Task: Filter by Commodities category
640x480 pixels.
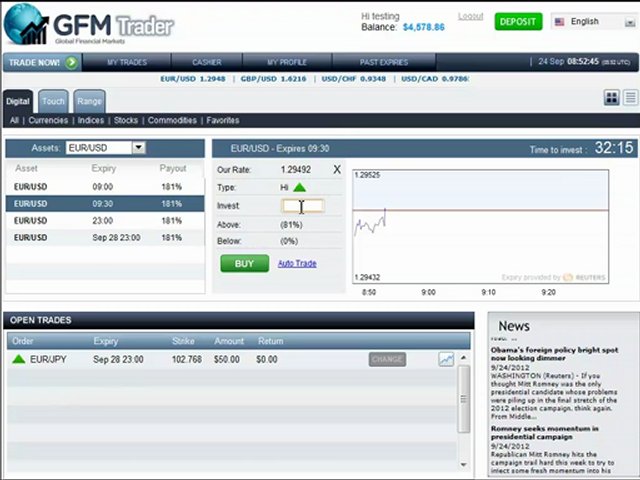Action: (x=172, y=120)
